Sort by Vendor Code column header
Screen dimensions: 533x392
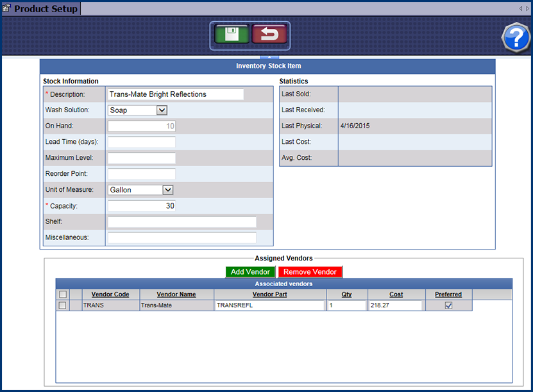tap(110, 294)
